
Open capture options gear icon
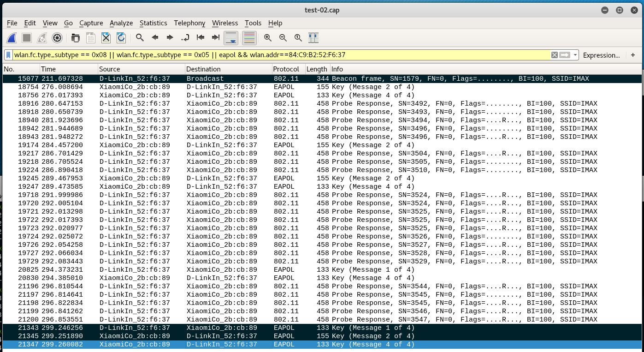pos(57,38)
